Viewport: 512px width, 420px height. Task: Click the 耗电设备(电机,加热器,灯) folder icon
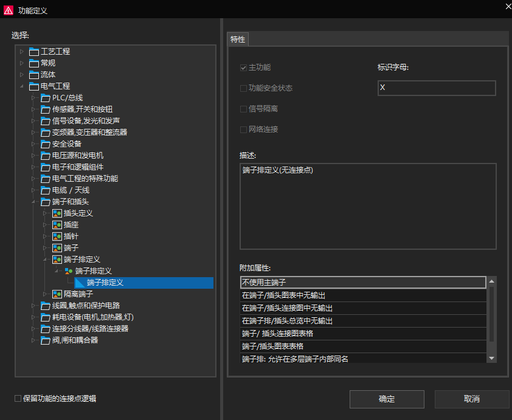46,317
